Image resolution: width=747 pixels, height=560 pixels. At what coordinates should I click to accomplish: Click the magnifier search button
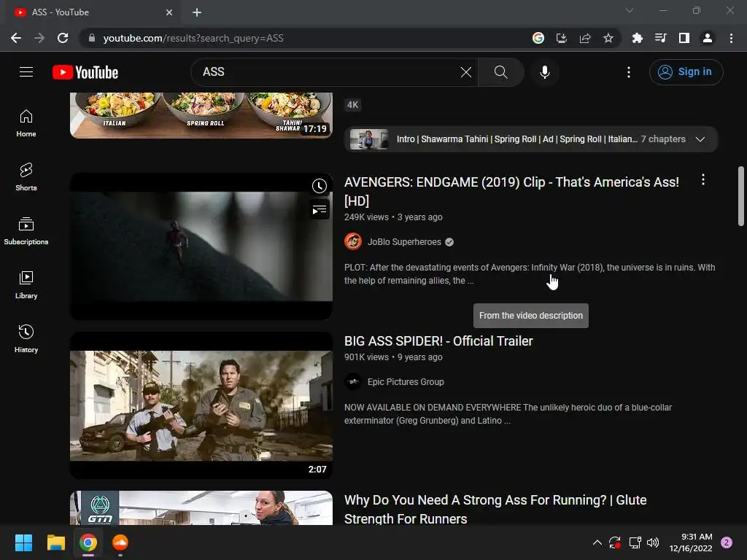tap(500, 72)
